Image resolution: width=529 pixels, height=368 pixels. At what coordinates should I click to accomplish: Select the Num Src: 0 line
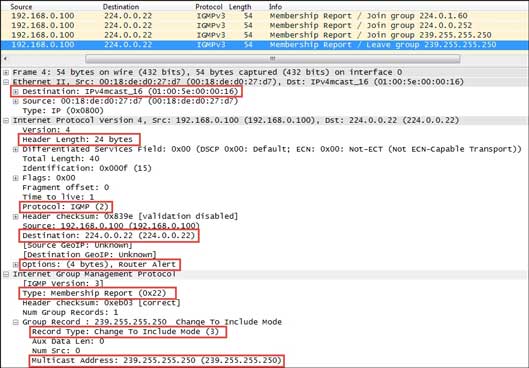click(56, 351)
